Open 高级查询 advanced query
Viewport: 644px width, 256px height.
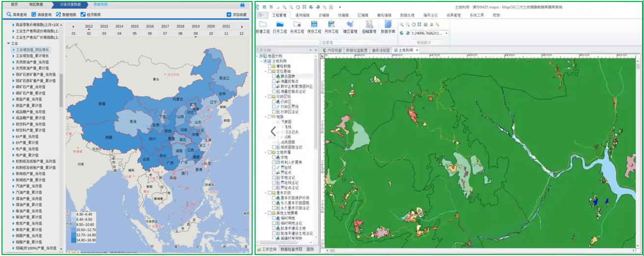click(41, 15)
